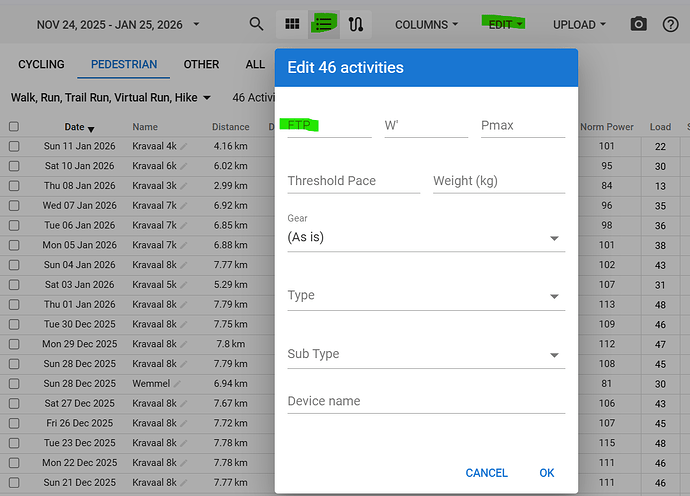Check the Fri 26 Dec 2025 row checkbox
The image size is (690, 496).
[x=14, y=423]
